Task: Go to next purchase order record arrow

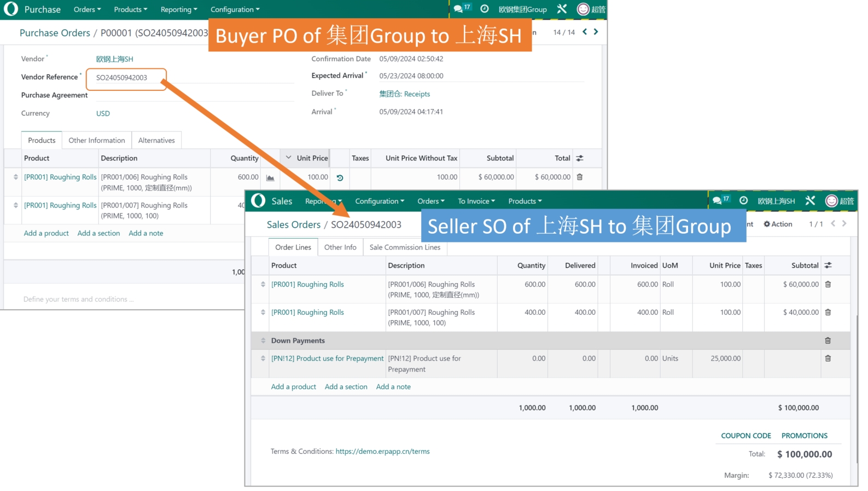Action: pyautogui.click(x=596, y=32)
